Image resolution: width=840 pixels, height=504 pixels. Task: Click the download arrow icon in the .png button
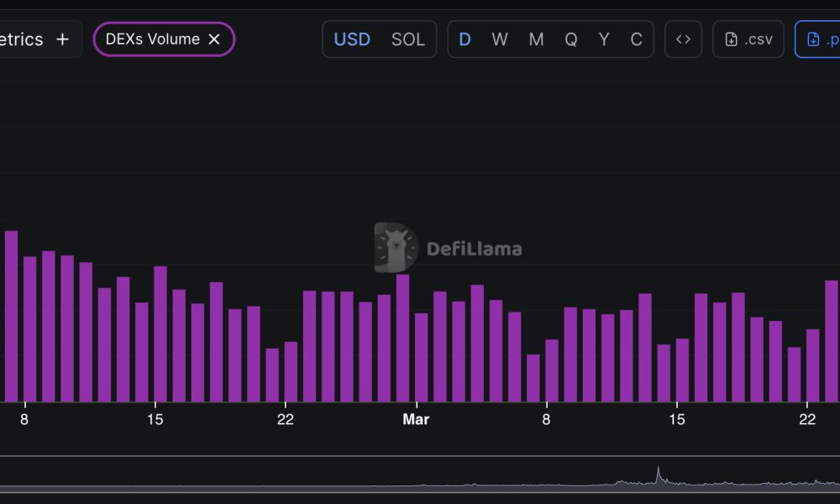pos(811,39)
